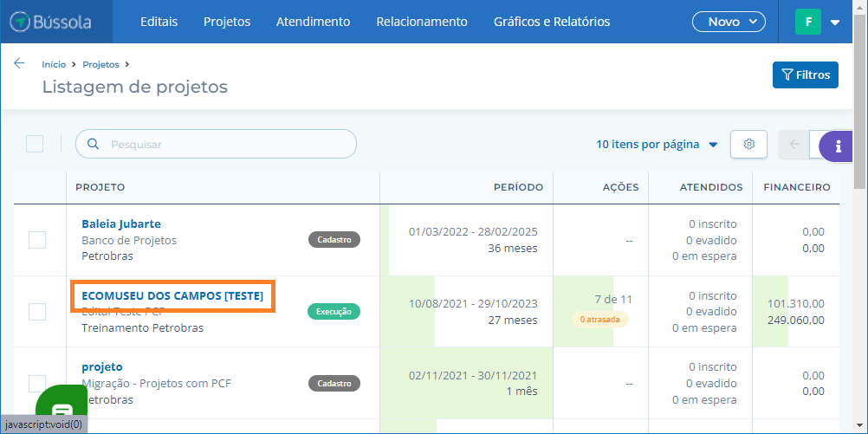Expand the Novo dropdown button
This screenshot has height=434, width=868.
pos(729,23)
